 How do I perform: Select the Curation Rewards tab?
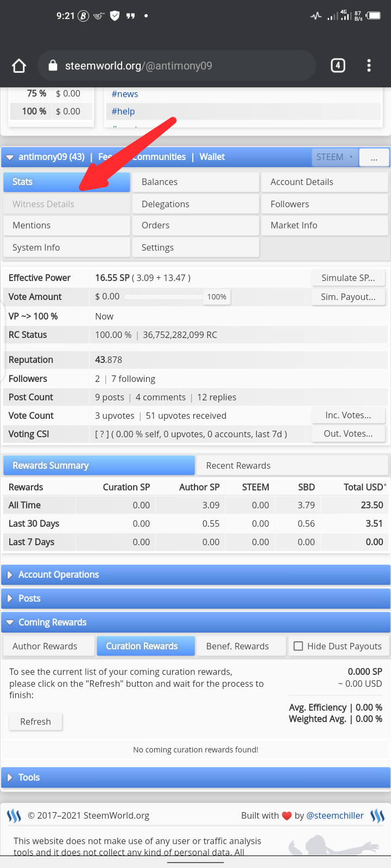[x=146, y=646]
